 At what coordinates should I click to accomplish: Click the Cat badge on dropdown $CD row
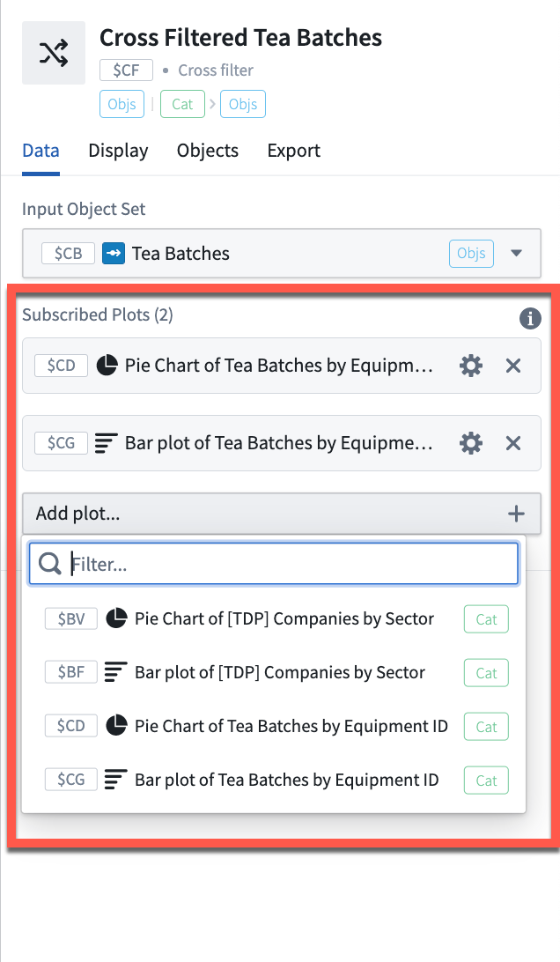pyautogui.click(x=486, y=727)
